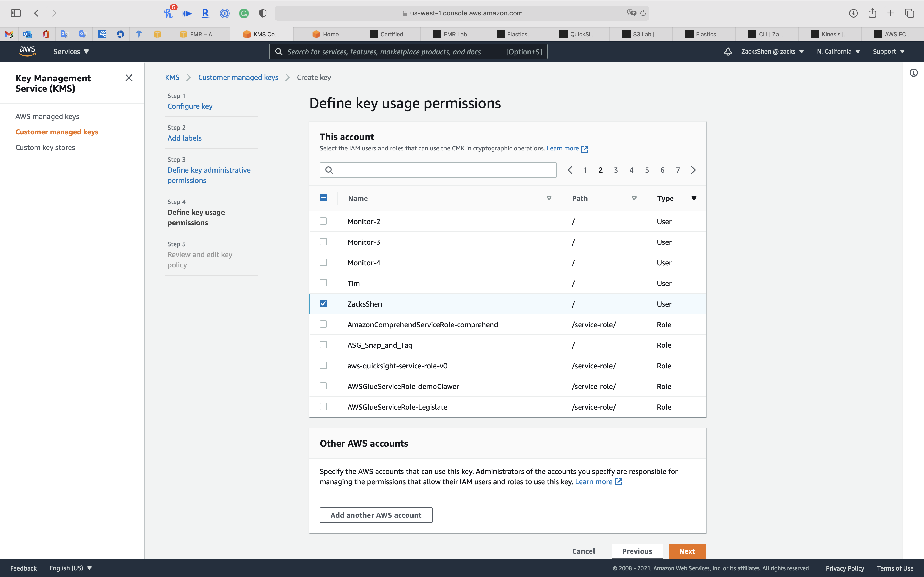Click Add another AWS account button

376,515
